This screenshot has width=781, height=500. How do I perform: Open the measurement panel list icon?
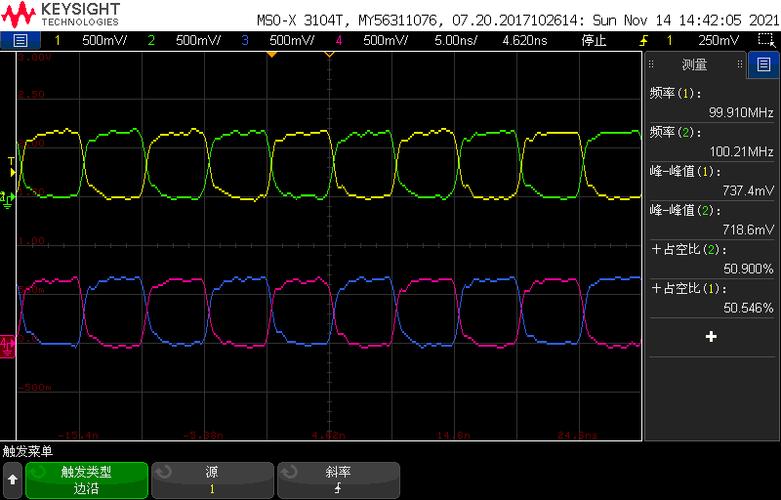coord(764,65)
